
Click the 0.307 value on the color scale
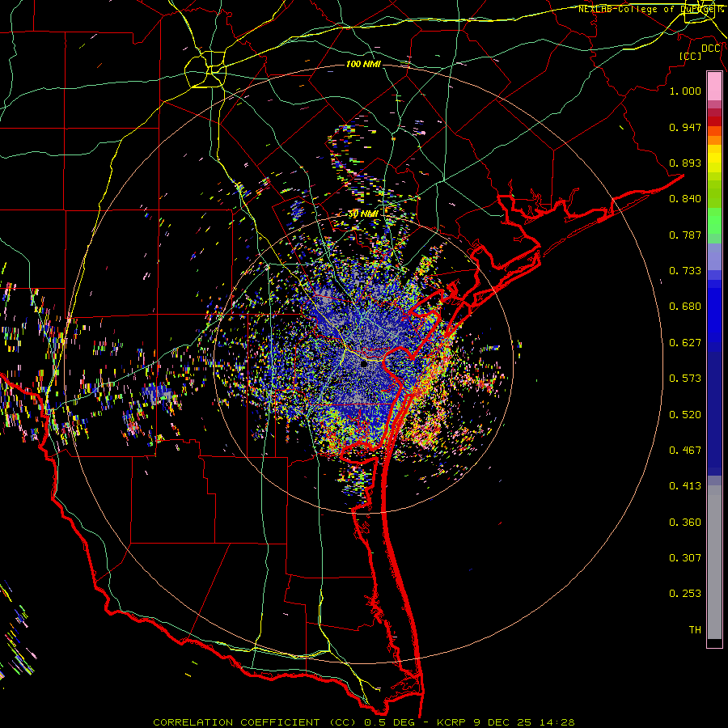tap(685, 558)
